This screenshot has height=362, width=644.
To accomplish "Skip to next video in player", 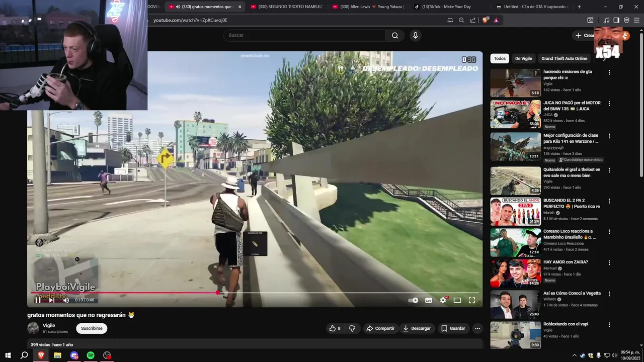I will coord(51,300).
